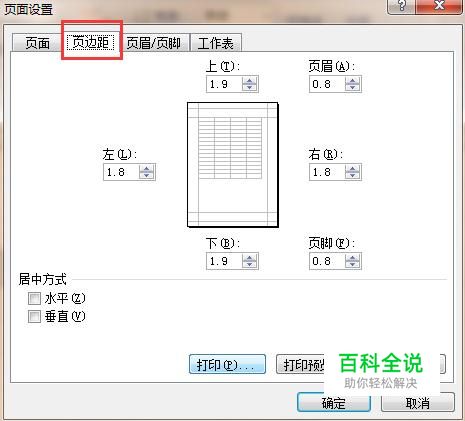Click the help question mark button
Screen dimensions: 465x421
[402, 6]
